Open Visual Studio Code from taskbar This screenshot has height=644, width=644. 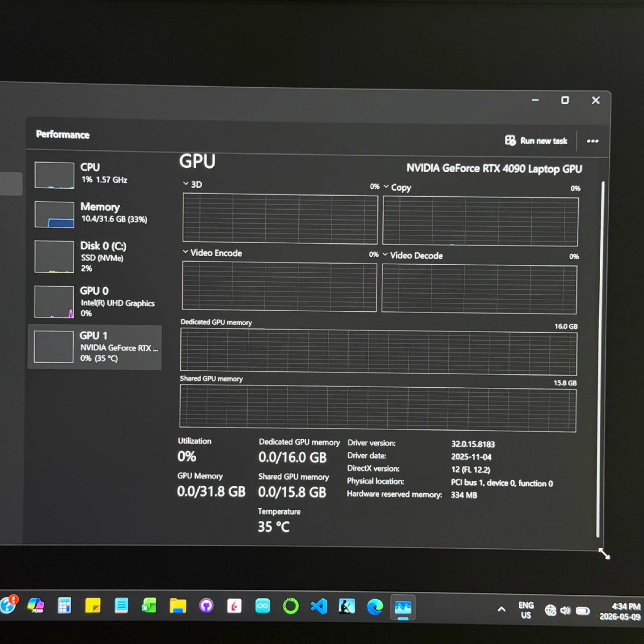(319, 607)
